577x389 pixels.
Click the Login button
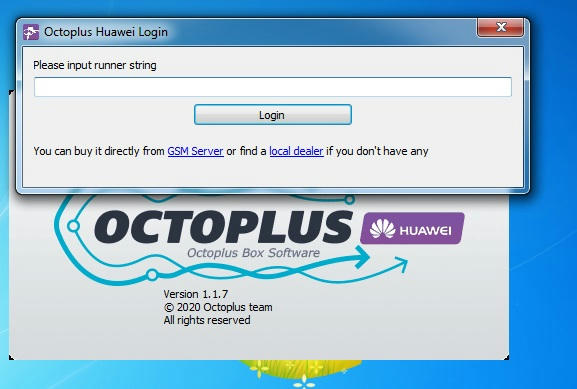[x=273, y=115]
